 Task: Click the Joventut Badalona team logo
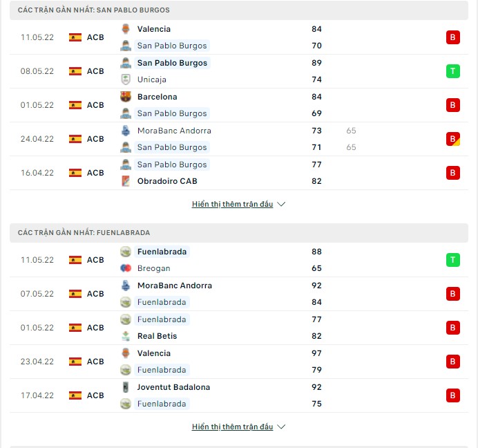[126, 387]
